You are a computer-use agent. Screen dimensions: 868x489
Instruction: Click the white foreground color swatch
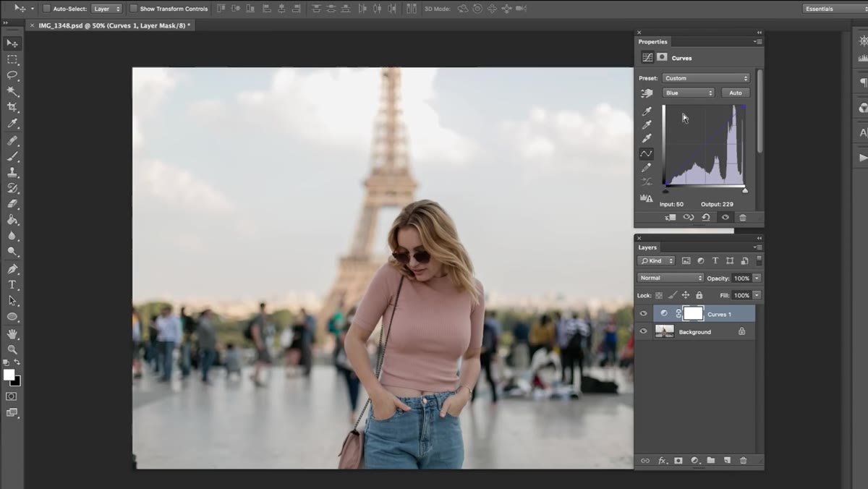[x=9, y=375]
